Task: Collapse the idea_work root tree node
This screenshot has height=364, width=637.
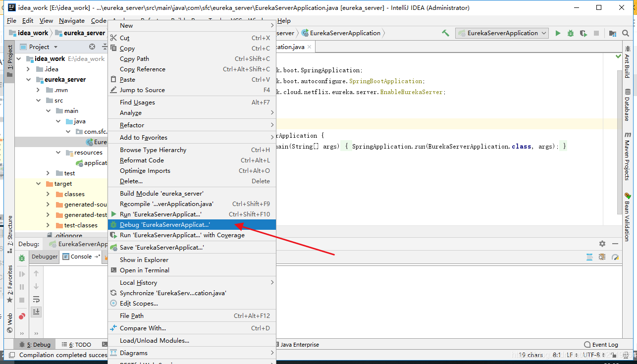Action: pos(19,58)
